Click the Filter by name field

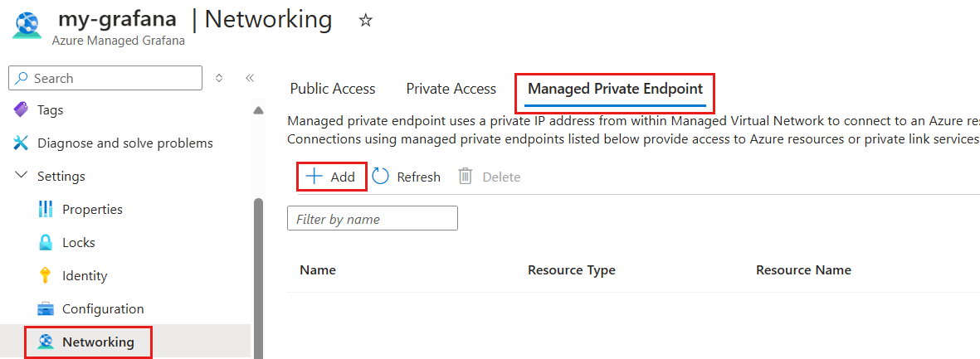tap(373, 219)
